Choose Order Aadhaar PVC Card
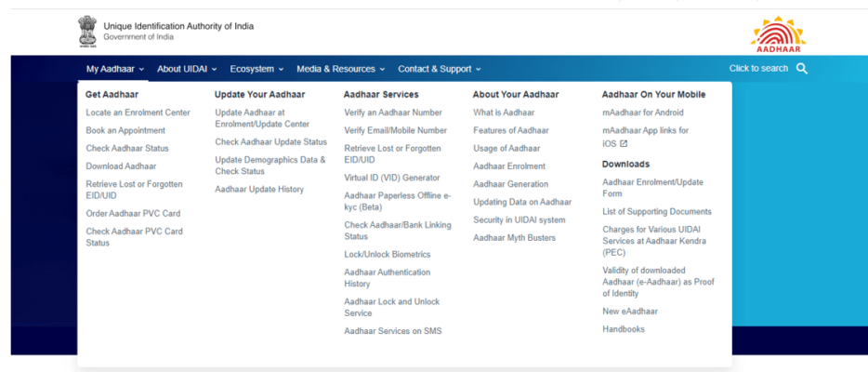Viewport: 868px width, 372px height. (133, 214)
